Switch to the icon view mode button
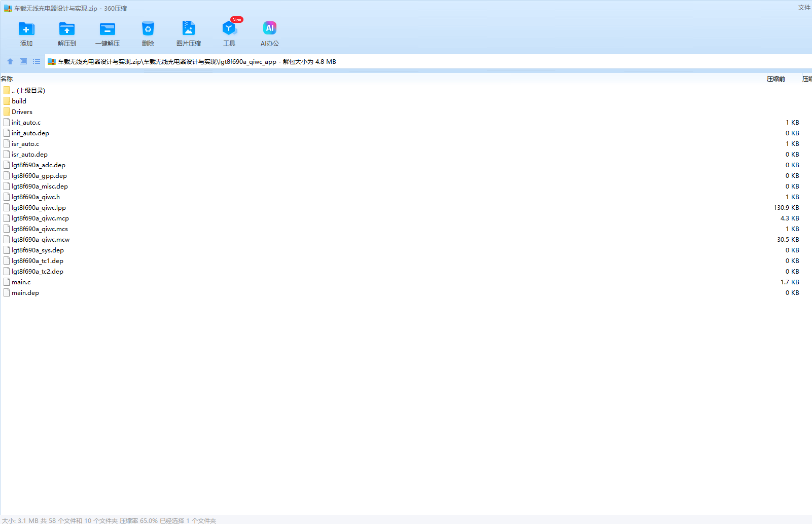 tap(23, 61)
